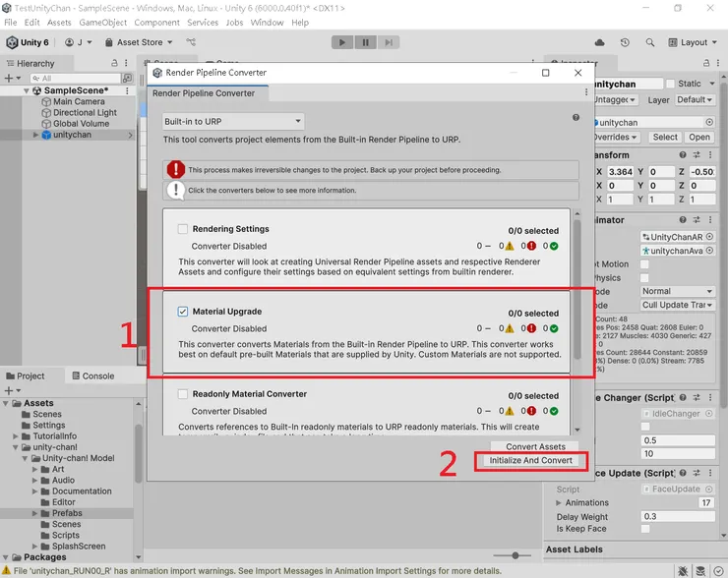Screen dimensions: 728x578
Task: Select the Main Camera object icon
Action: tap(46, 101)
